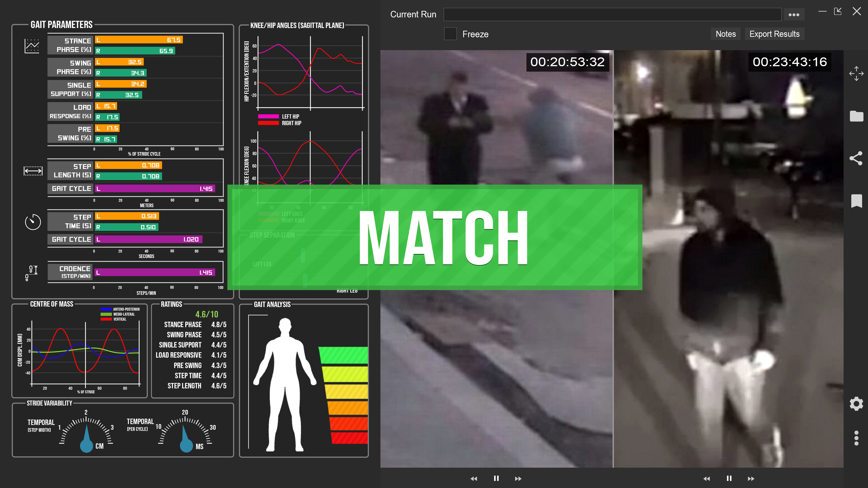Fast-forward the left video
The image size is (868, 488).
(518, 479)
